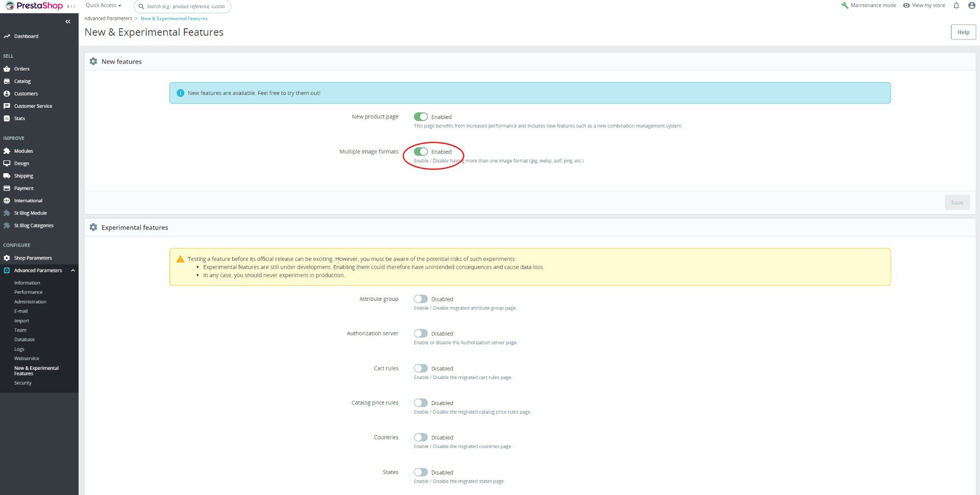Open Dashboard from the sidebar
980x495 pixels.
pyautogui.click(x=26, y=36)
